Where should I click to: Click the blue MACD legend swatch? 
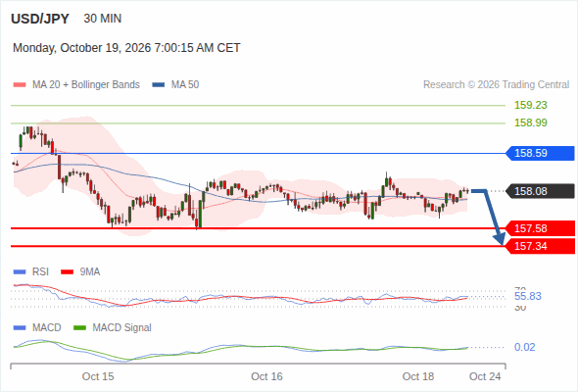(x=20, y=328)
